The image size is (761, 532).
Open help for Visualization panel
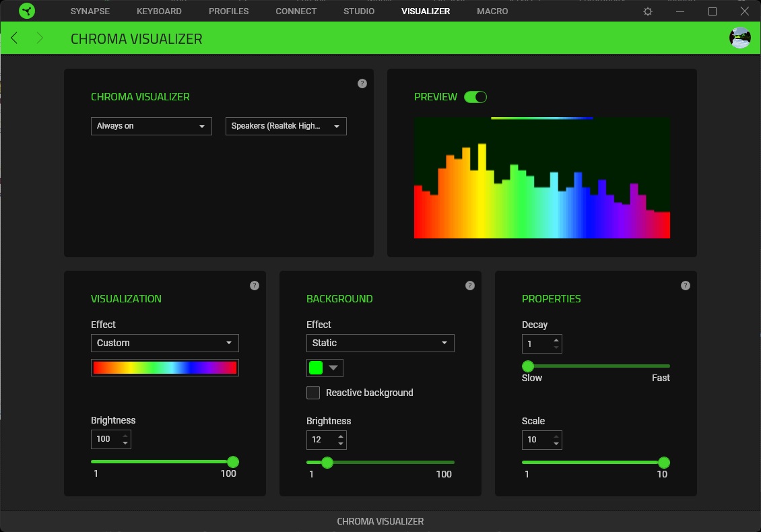tap(255, 286)
